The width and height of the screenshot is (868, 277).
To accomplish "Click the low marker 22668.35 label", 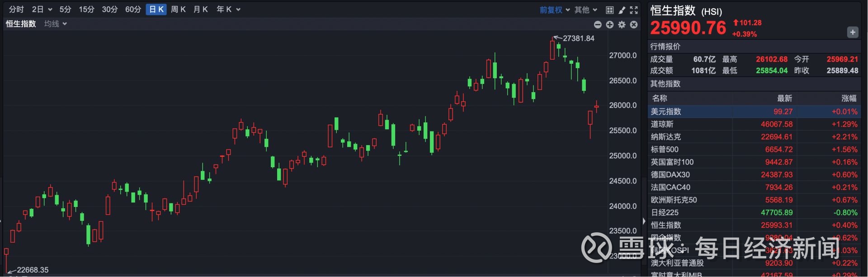I will [33, 270].
